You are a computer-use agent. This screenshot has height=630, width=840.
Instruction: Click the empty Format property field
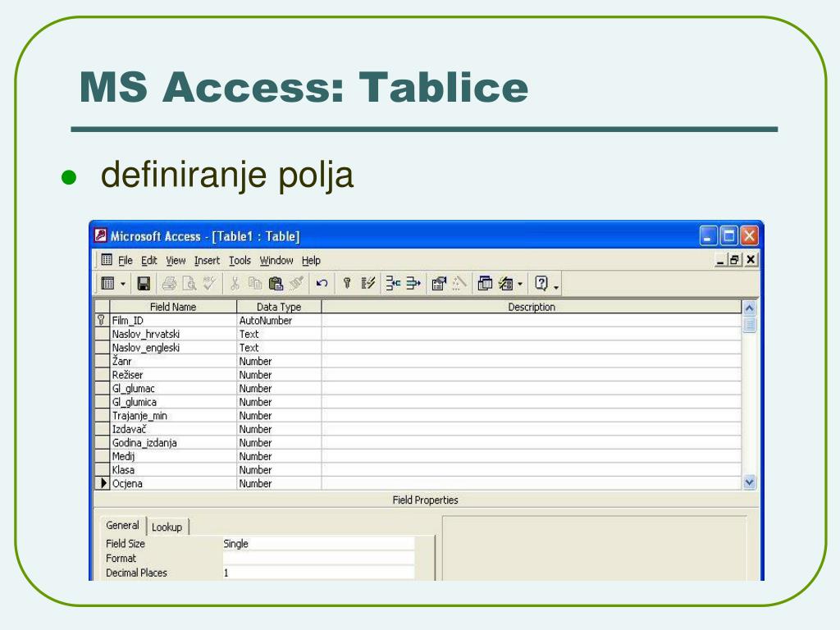[x=319, y=558]
